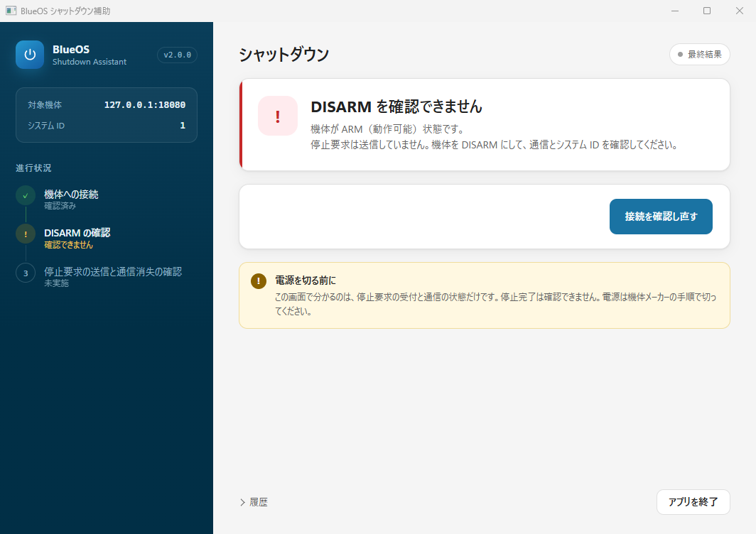Minimize the BlueOS シャットダウン補助 window
The height and width of the screenshot is (534, 756).
[x=675, y=11]
